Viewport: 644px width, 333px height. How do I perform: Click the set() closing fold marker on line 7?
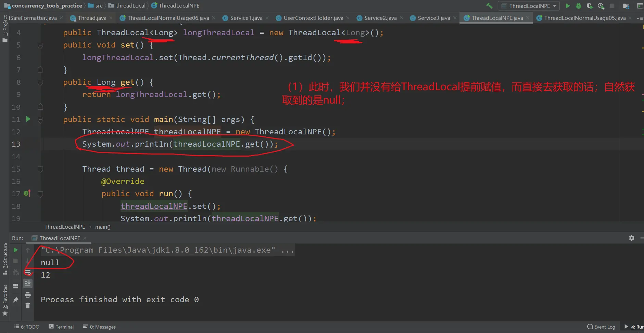coord(40,70)
